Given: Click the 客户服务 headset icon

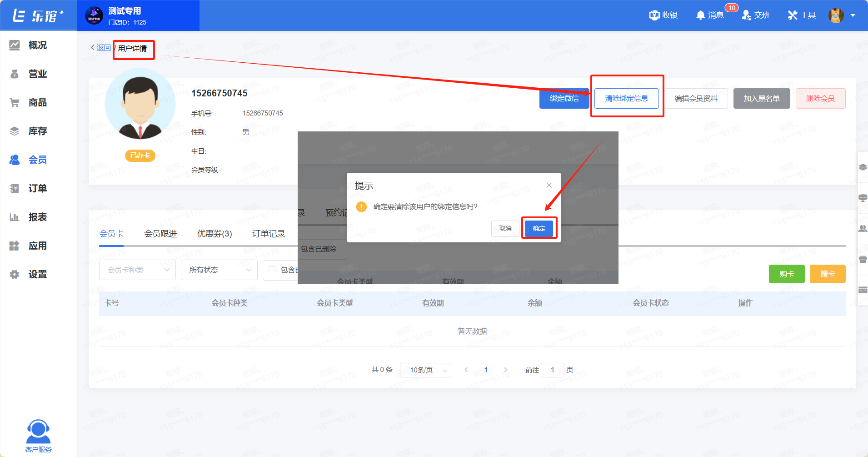Looking at the screenshot, I should [x=38, y=432].
